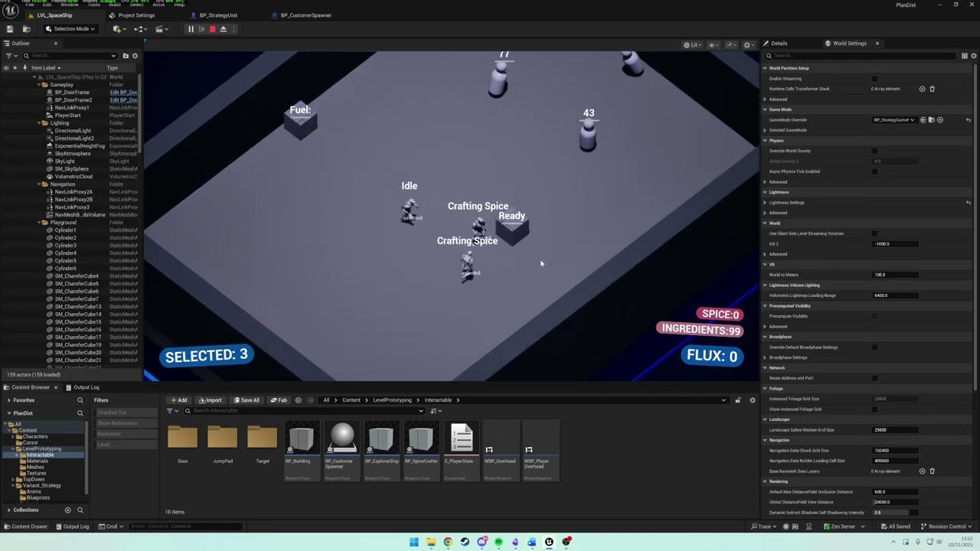Switch to the Project Settings tab
This screenshot has width=980, height=551.
click(132, 15)
